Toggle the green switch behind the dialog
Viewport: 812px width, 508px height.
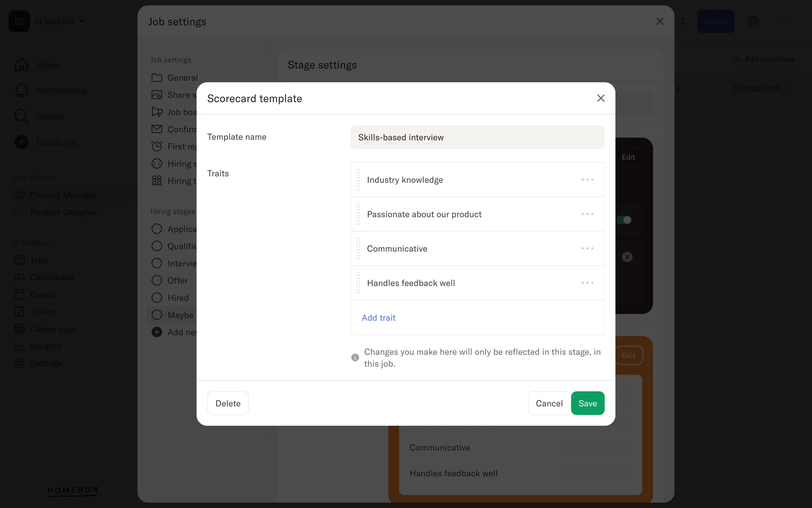[x=624, y=220]
